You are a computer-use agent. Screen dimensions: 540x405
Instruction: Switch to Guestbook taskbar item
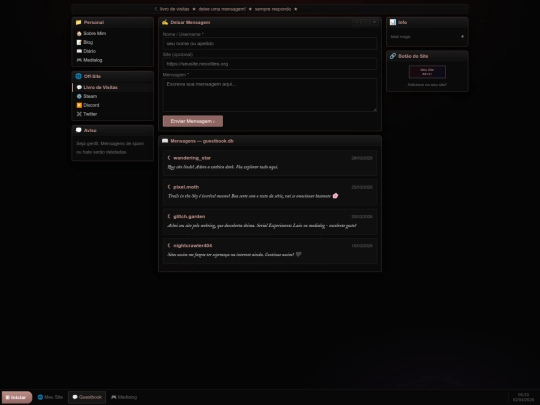(87, 397)
